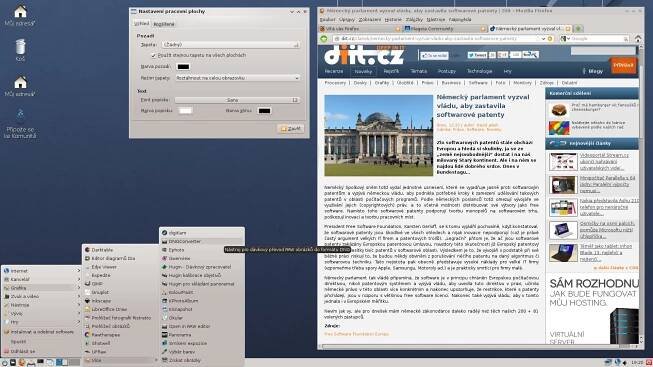Click the Zavřít button

(291, 129)
